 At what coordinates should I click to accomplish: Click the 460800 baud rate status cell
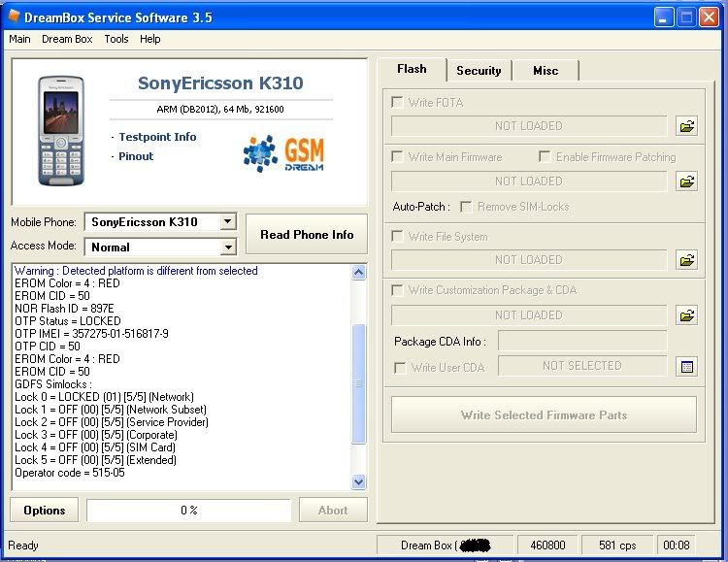547,545
